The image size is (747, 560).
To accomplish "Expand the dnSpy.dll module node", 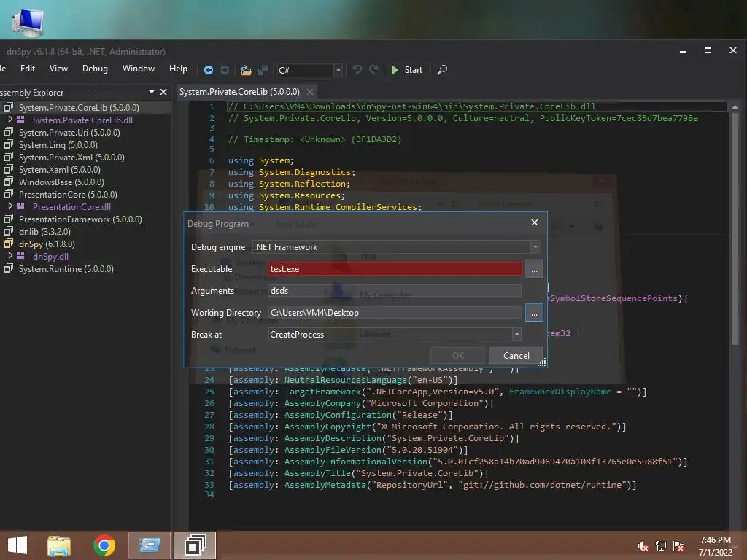I will pos(10,256).
